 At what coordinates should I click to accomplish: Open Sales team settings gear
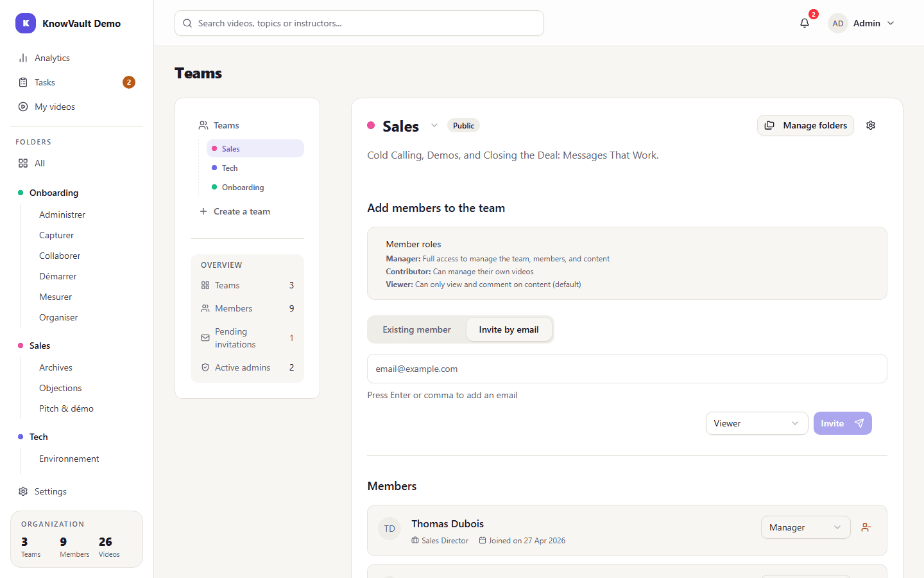click(871, 125)
